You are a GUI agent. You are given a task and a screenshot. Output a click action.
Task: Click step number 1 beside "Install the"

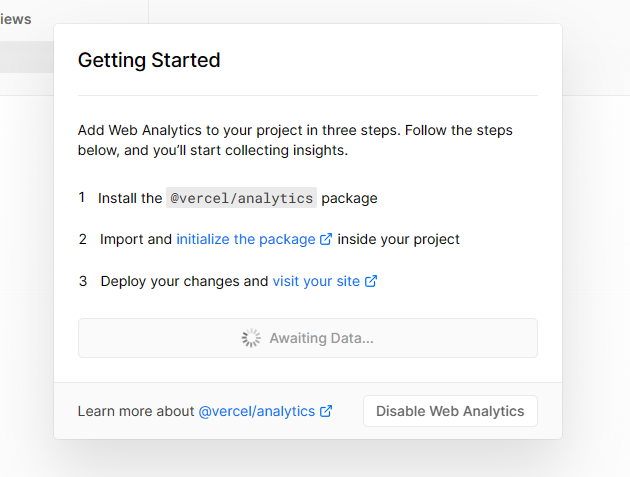(x=82, y=197)
